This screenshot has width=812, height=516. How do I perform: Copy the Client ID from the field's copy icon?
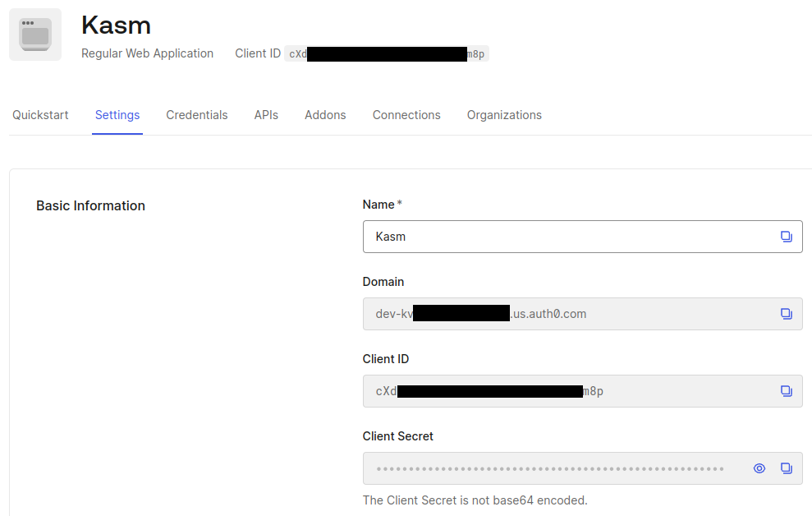787,390
